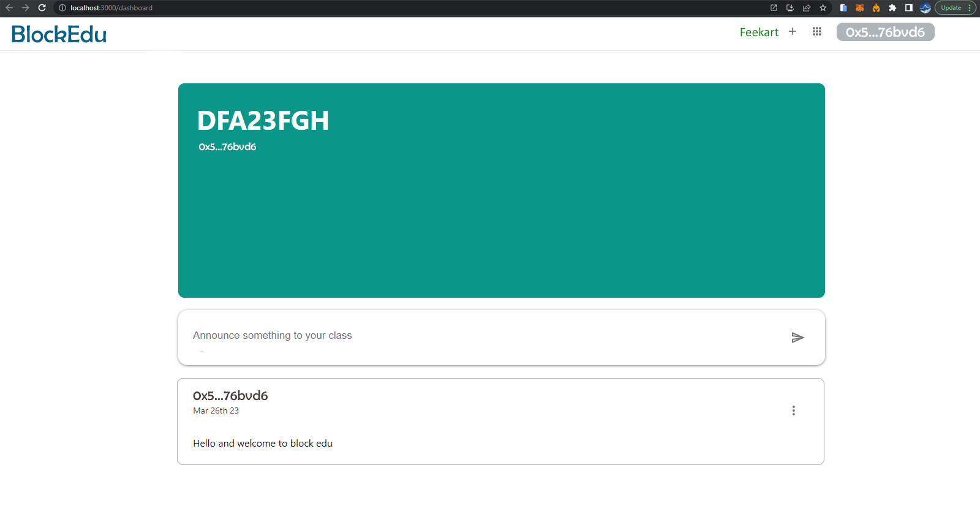Toggle the browser side panel

[x=909, y=8]
